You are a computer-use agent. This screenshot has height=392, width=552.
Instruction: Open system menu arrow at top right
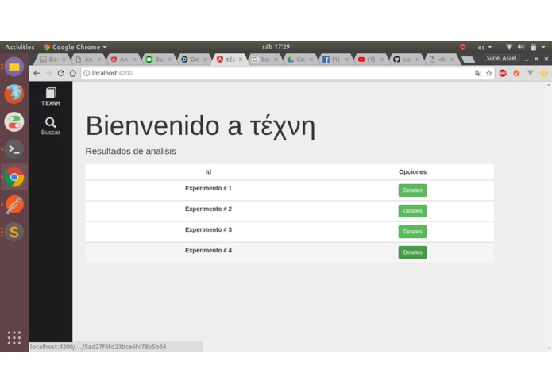(x=543, y=47)
